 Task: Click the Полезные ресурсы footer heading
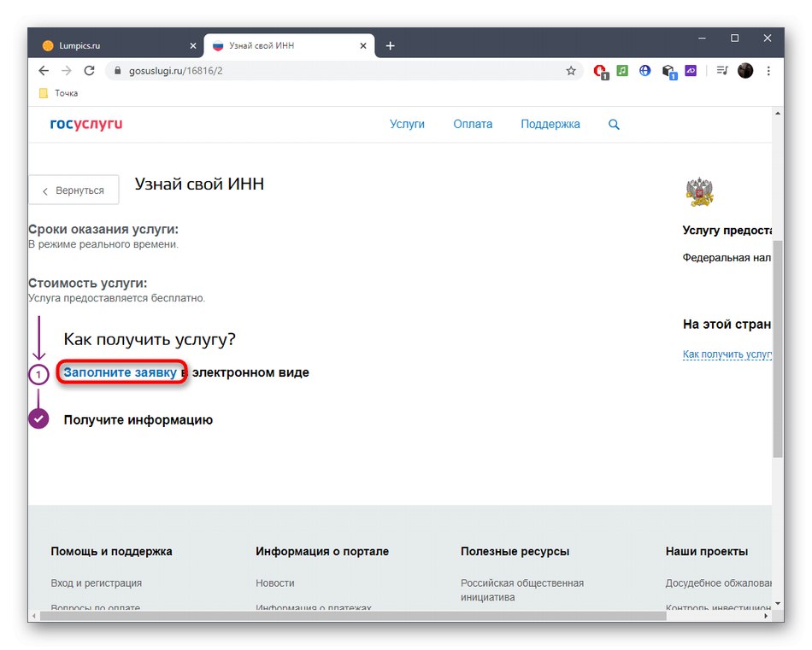click(x=515, y=552)
